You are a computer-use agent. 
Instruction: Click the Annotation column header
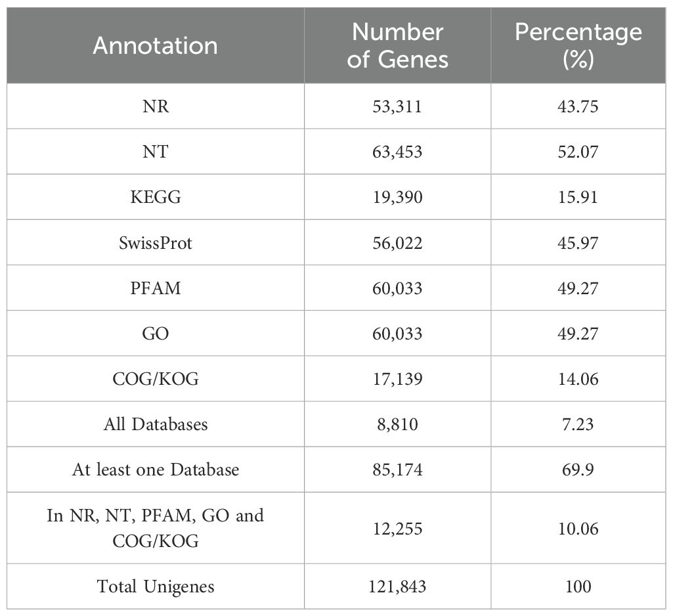155,45
